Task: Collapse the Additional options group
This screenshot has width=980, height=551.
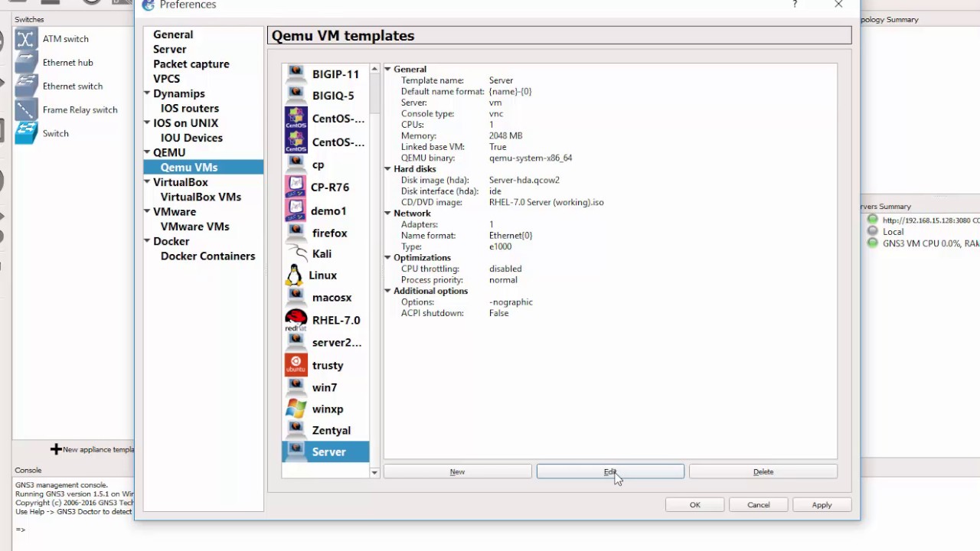Action: [x=388, y=292]
